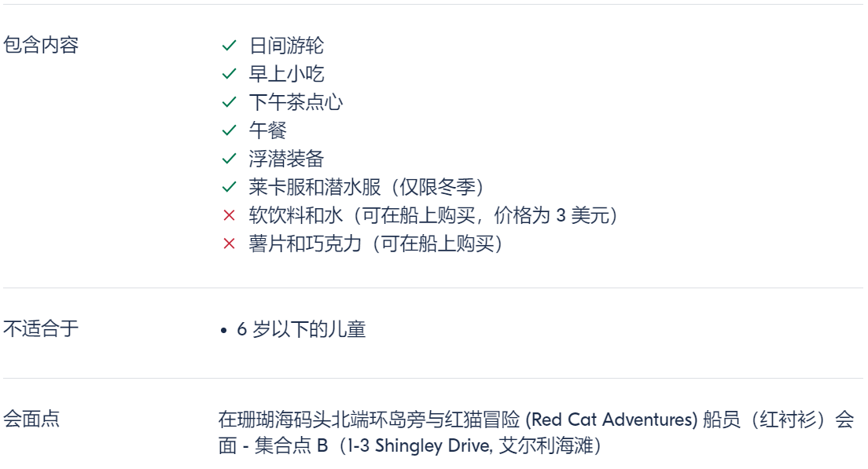Click the Red Cat Adventures meeting text
This screenshot has width=868, height=469.
pyautogui.click(x=611, y=420)
